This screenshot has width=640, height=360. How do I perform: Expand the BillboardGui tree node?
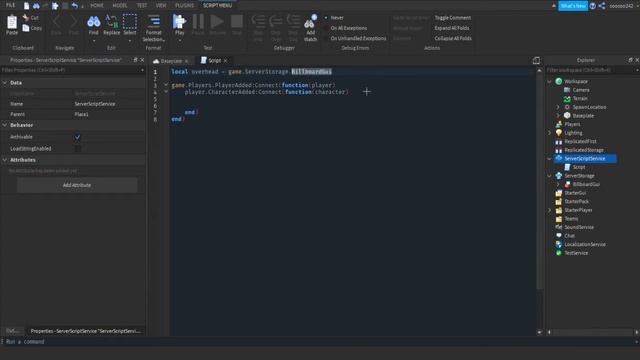[558, 184]
